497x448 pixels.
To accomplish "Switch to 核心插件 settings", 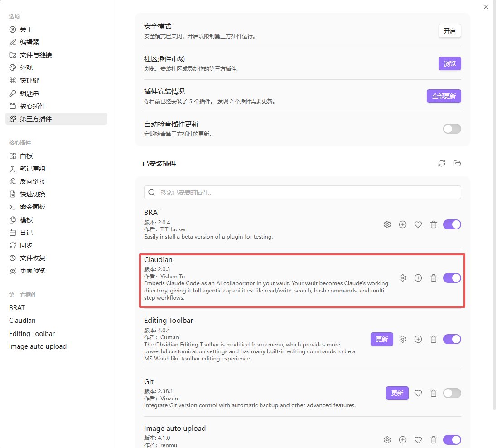I will click(57, 106).
